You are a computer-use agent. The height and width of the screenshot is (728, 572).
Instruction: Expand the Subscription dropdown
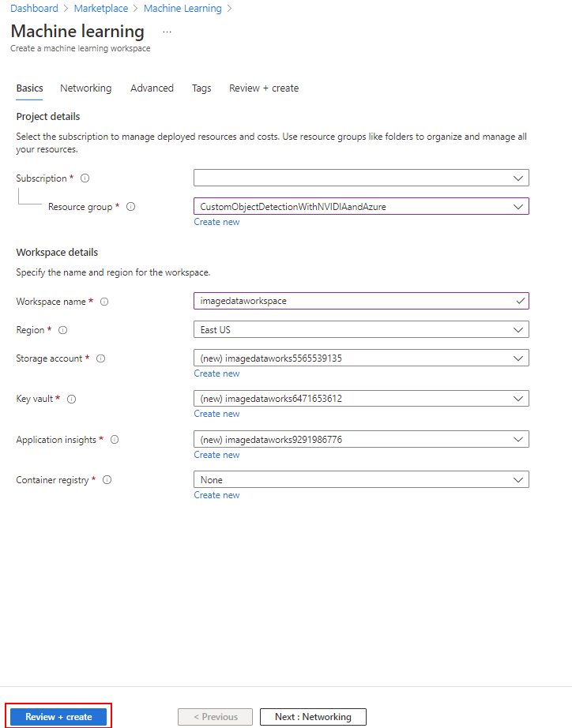tap(361, 178)
